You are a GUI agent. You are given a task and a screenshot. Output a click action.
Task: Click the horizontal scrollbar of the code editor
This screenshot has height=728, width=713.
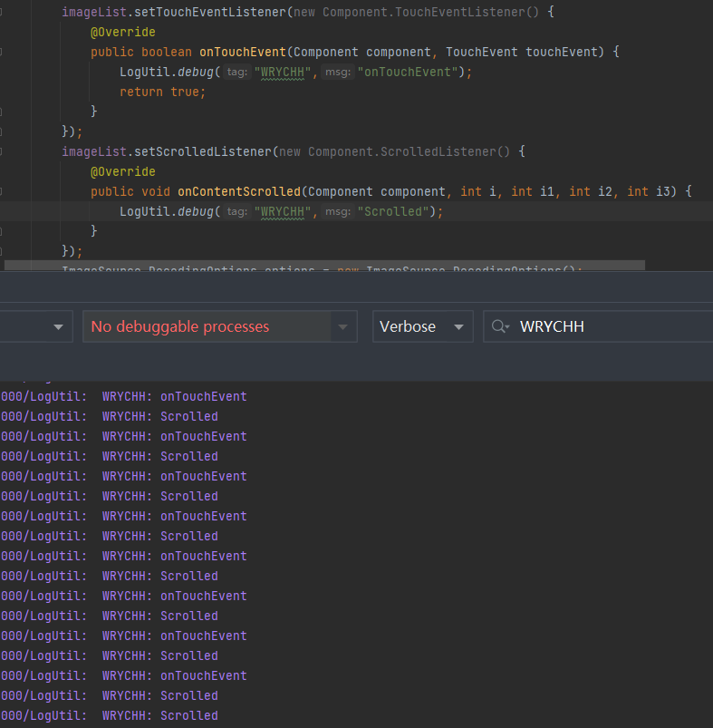pos(324,265)
